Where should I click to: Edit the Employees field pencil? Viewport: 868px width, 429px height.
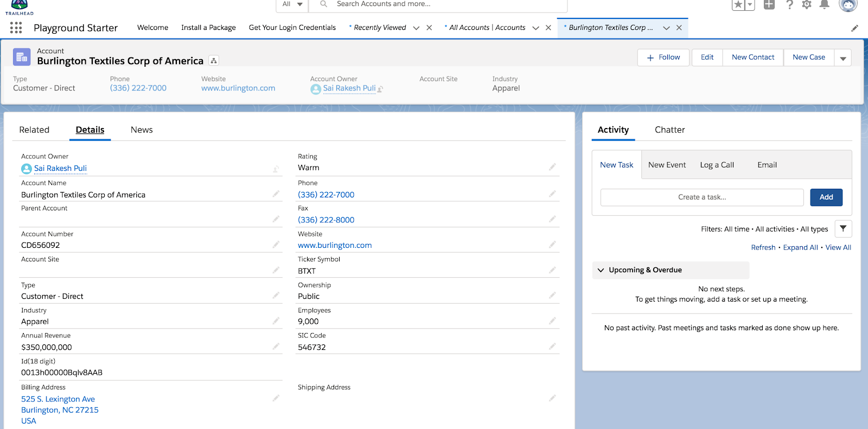pyautogui.click(x=552, y=321)
